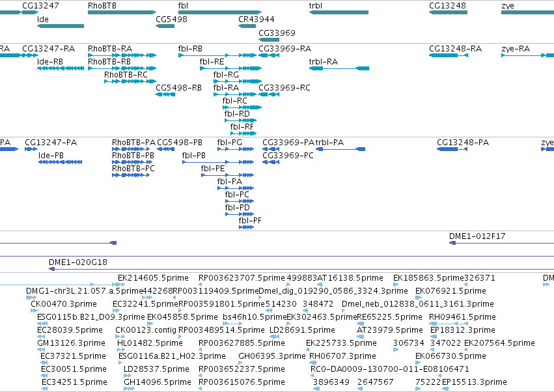554x392 pixels.
Task: Click the CG13248 gene label
Action: (447, 6)
